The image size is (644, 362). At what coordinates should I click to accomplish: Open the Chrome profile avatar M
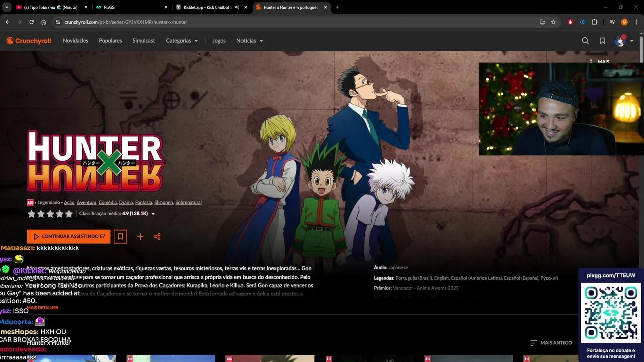click(x=624, y=22)
